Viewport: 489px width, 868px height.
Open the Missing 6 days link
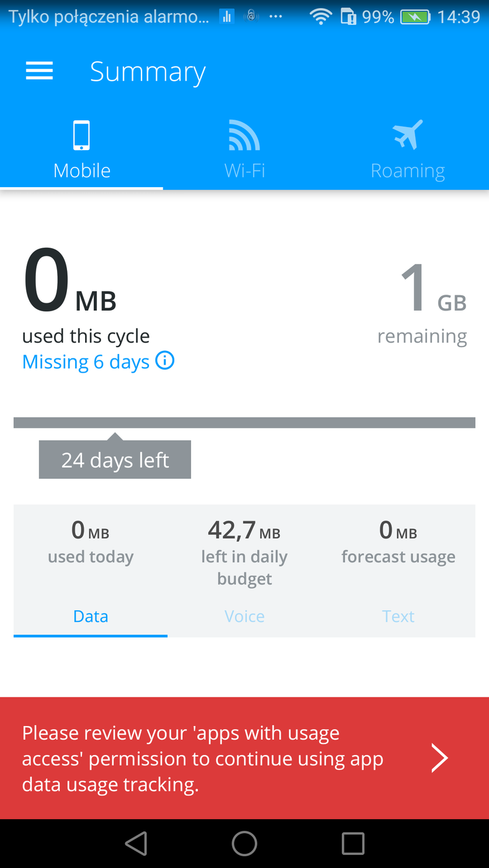coord(86,361)
